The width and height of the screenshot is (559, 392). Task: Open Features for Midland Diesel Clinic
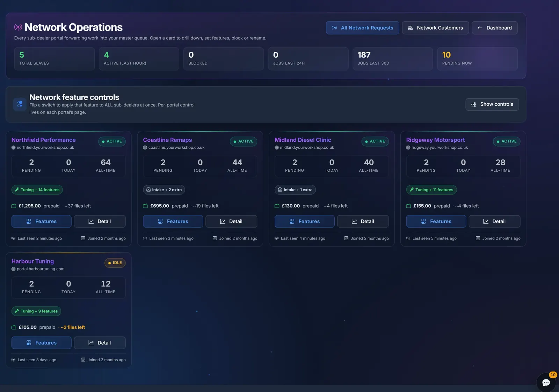[305, 221]
